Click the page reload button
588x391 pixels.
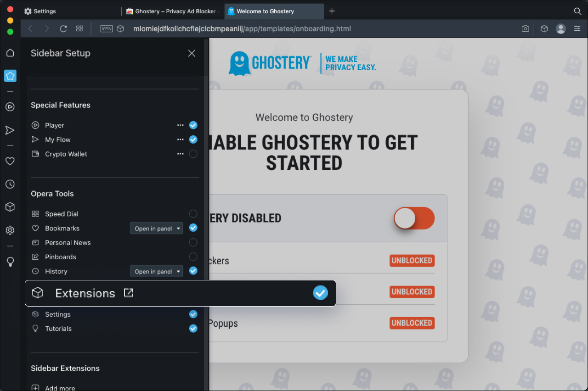pyautogui.click(x=63, y=28)
